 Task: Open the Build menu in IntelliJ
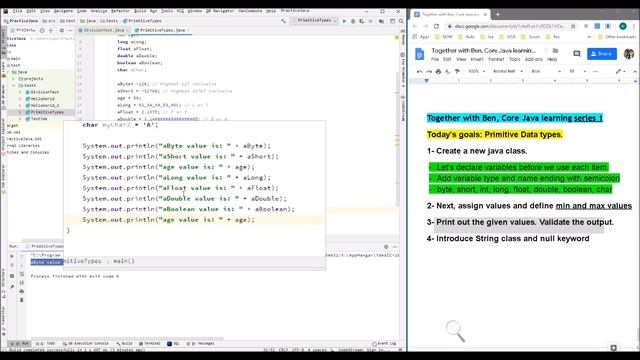coord(140,11)
